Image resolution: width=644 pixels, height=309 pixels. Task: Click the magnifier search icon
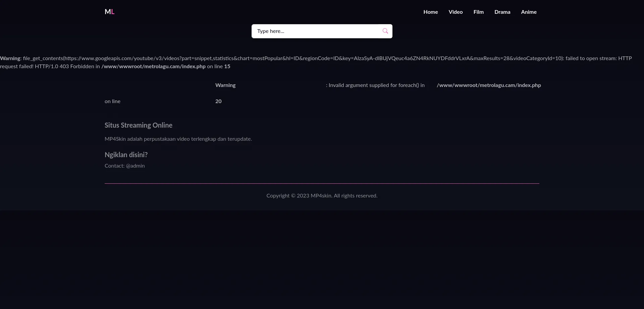(385, 31)
